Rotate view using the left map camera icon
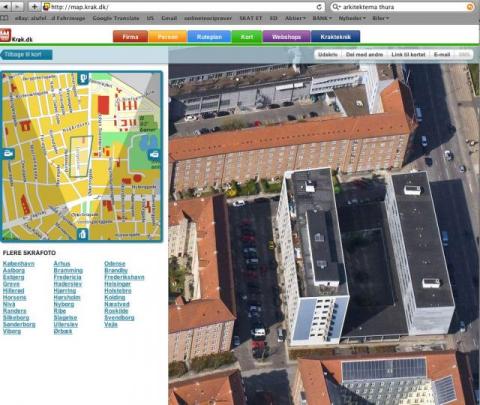The height and width of the screenshot is (405, 480). click(x=8, y=154)
